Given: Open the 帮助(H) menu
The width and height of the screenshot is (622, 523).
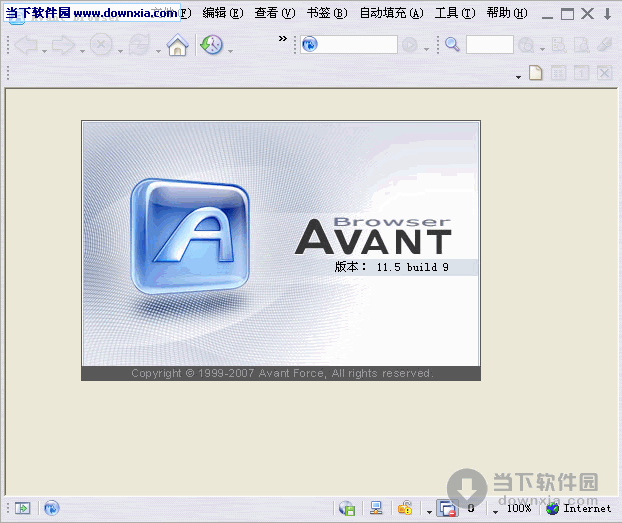Looking at the screenshot, I should coord(507,13).
